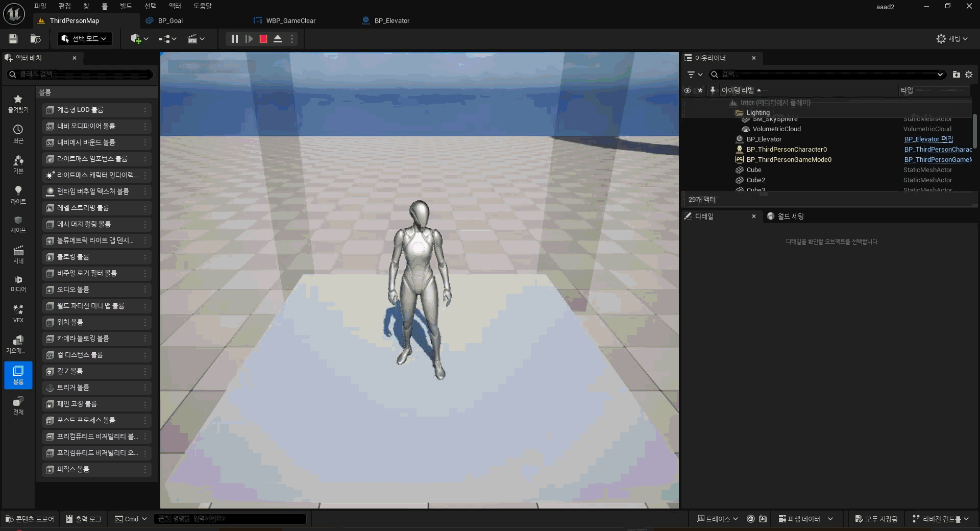The height and width of the screenshot is (531, 980).
Task: Select the Shapes category
Action: click(18, 225)
